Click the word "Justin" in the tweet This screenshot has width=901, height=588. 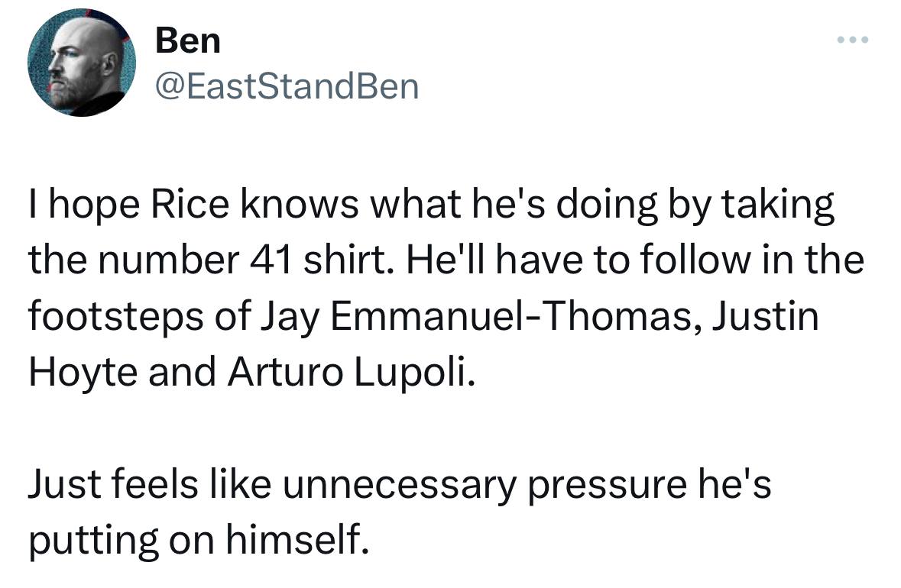click(764, 317)
